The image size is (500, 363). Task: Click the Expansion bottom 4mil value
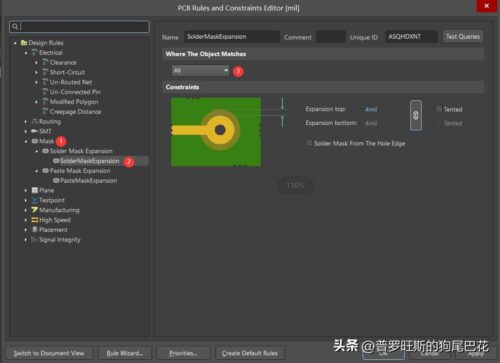371,123
